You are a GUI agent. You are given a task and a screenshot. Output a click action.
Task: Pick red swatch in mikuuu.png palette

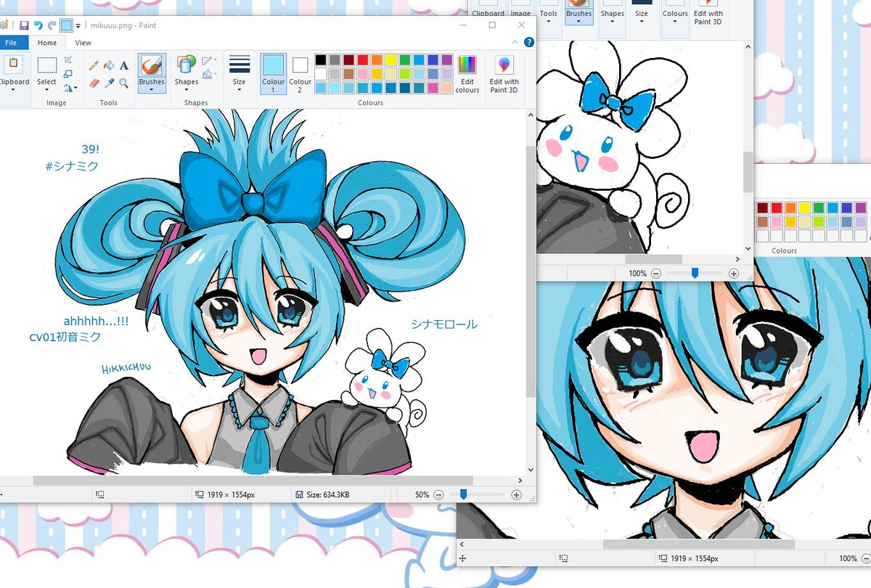362,60
